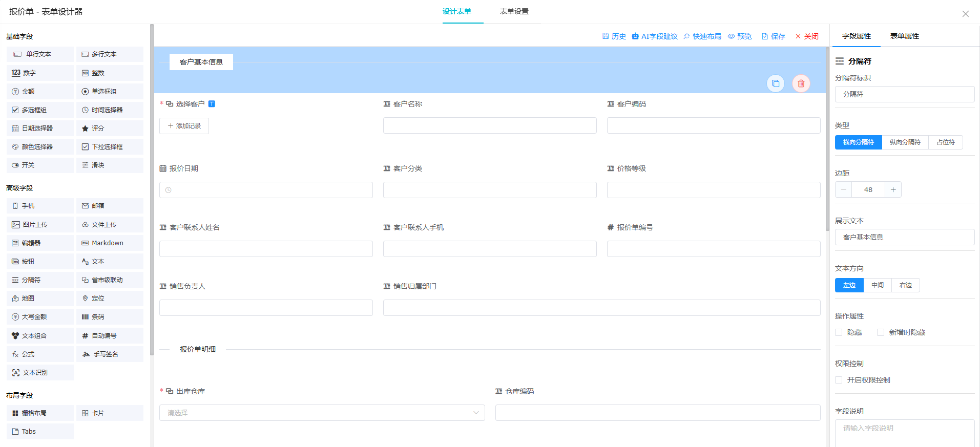Select the 公式 formula component
Viewport: 980px width, 447px height.
[x=40, y=354]
